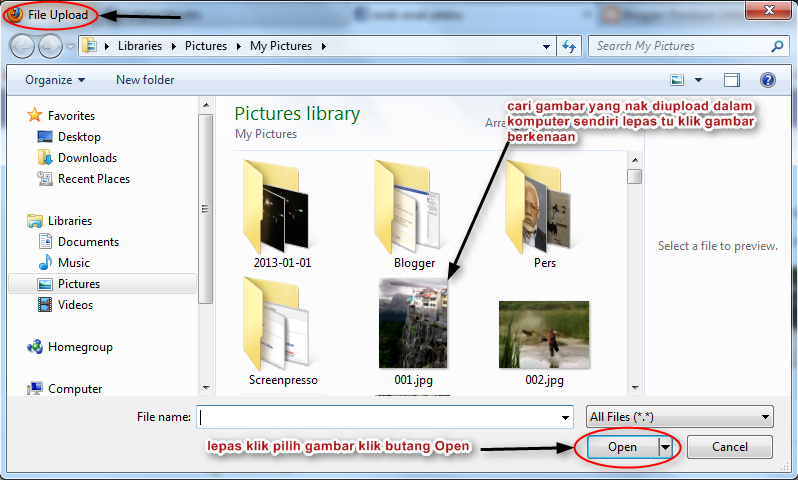Screen dimensions: 798x480
Task: Click the navigation pane scroll up arrow
Action: coord(206,105)
